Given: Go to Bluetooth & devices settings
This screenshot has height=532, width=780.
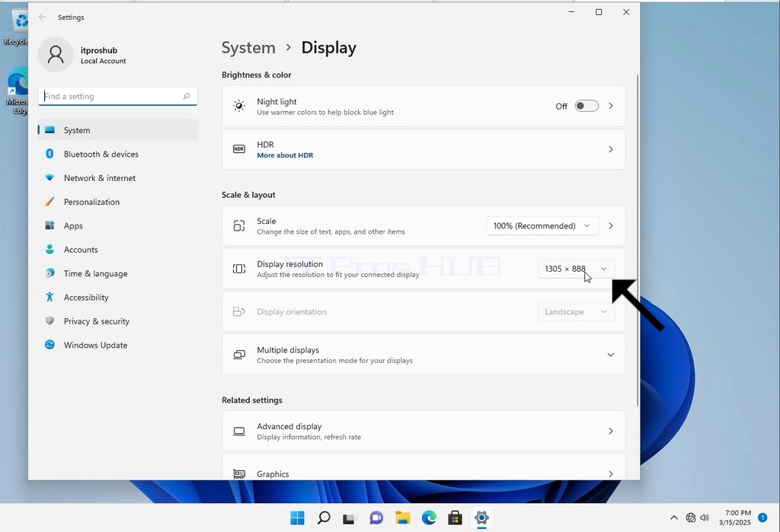Looking at the screenshot, I should (118, 155).
